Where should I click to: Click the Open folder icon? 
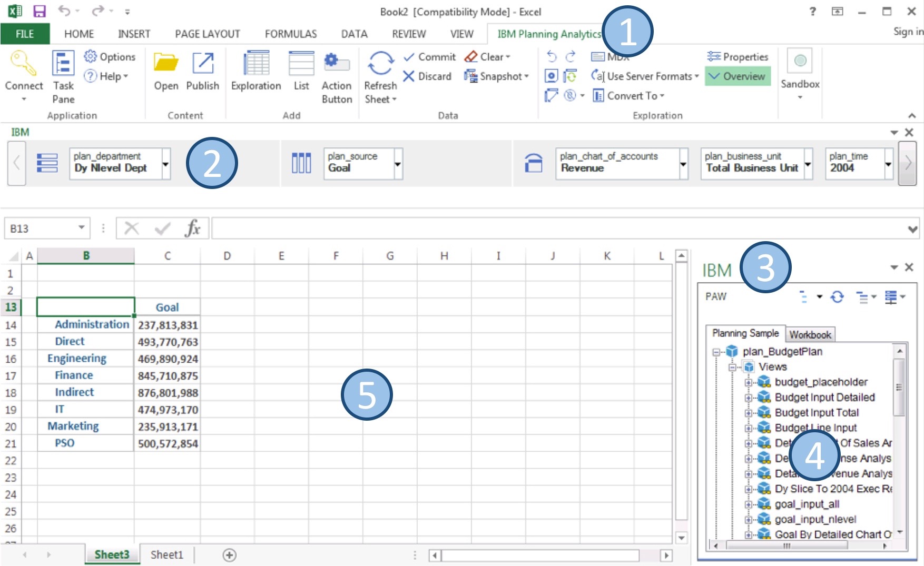coord(166,63)
